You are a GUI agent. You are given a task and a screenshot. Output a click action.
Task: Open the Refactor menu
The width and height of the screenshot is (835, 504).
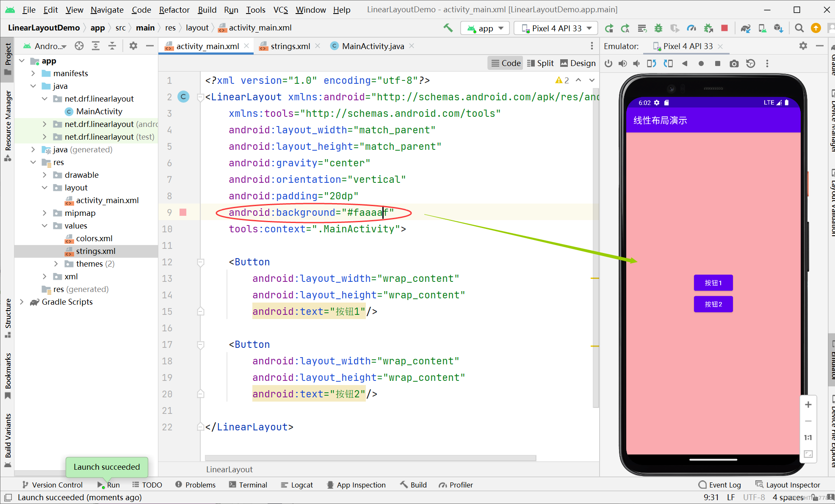(x=174, y=9)
